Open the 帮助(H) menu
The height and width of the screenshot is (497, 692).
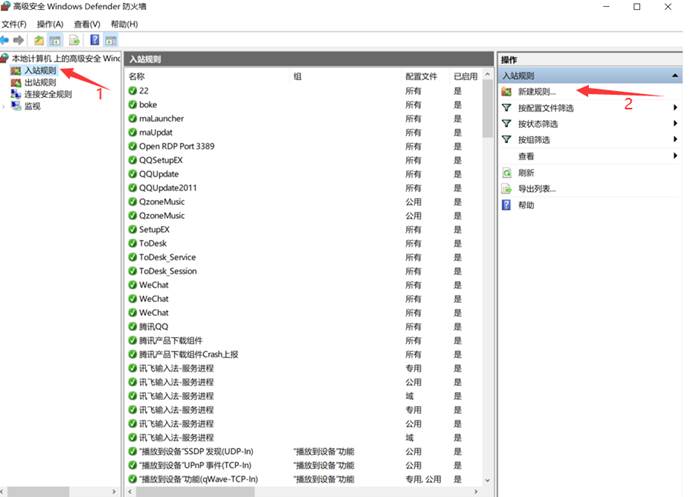[x=124, y=24]
